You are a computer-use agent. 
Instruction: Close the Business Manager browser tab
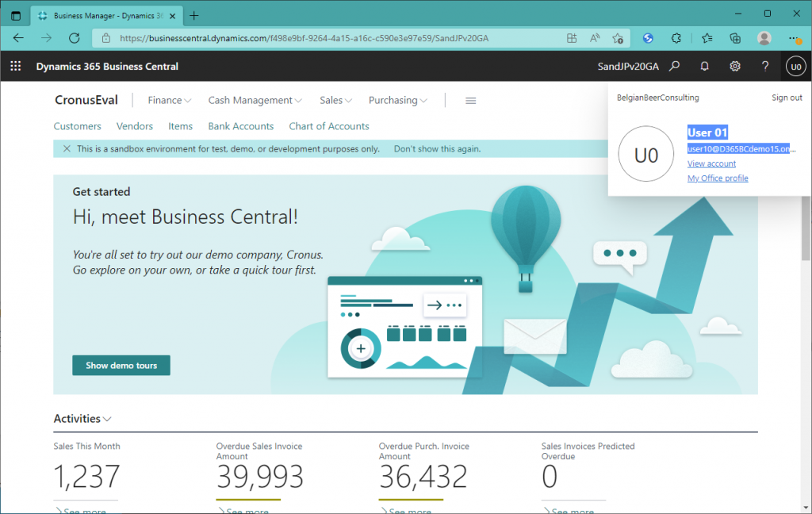172,16
